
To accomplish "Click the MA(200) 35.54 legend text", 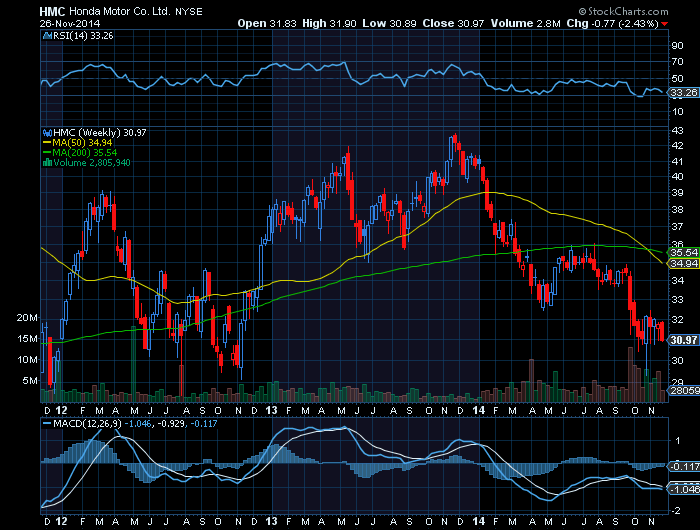I will pyautogui.click(x=85, y=153).
